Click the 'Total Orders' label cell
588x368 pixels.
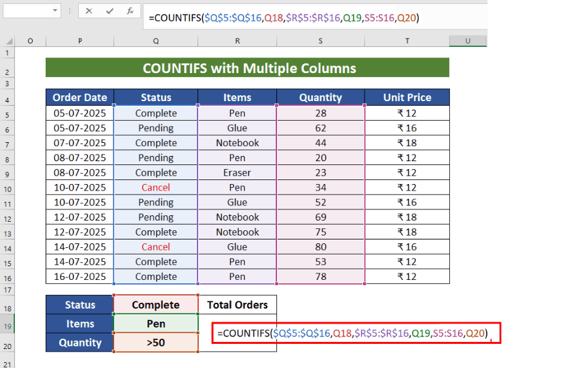pos(237,305)
